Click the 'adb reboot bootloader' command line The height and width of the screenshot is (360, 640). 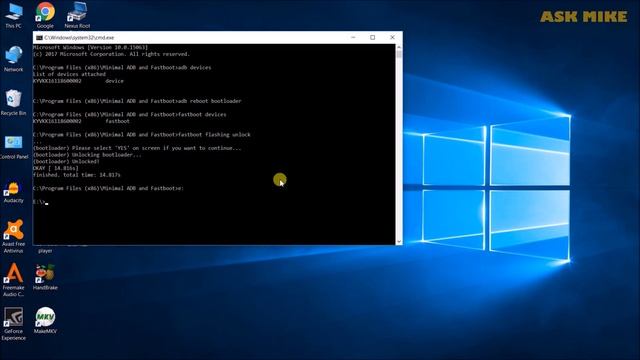click(137, 101)
